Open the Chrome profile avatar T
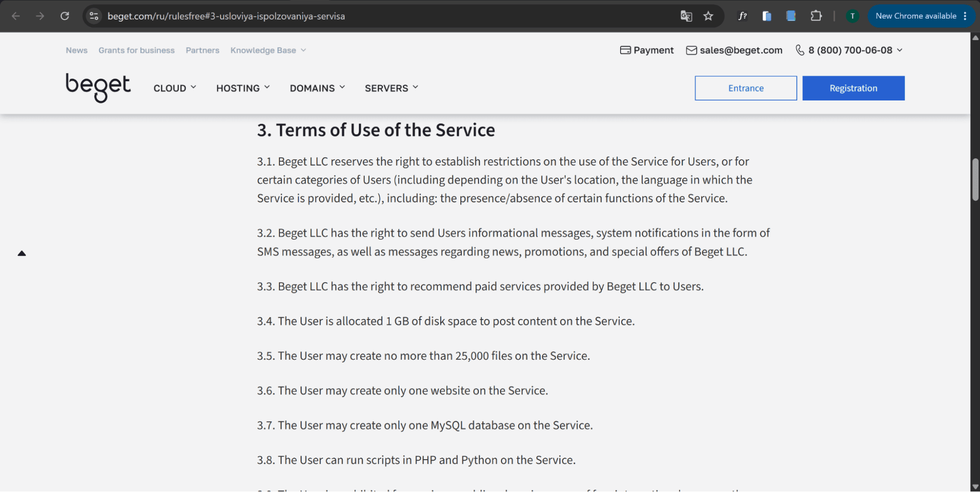The width and height of the screenshot is (980, 492). (853, 16)
